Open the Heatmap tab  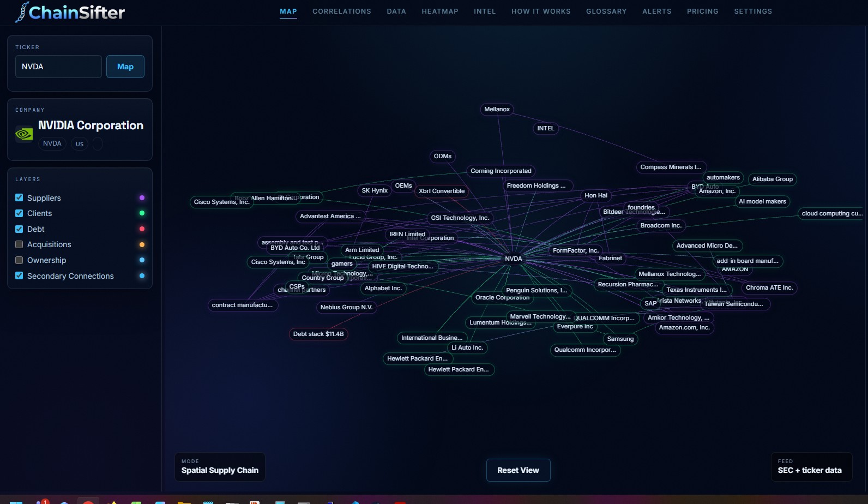point(440,11)
